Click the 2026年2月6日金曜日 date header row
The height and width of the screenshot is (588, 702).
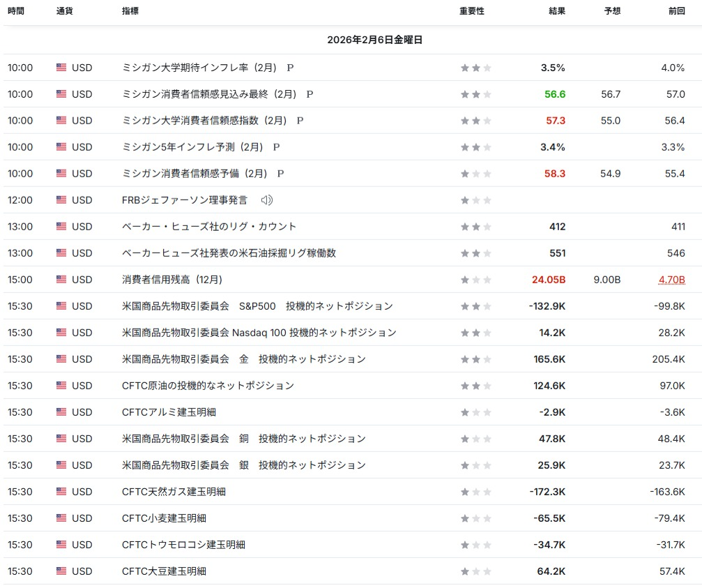[375, 40]
